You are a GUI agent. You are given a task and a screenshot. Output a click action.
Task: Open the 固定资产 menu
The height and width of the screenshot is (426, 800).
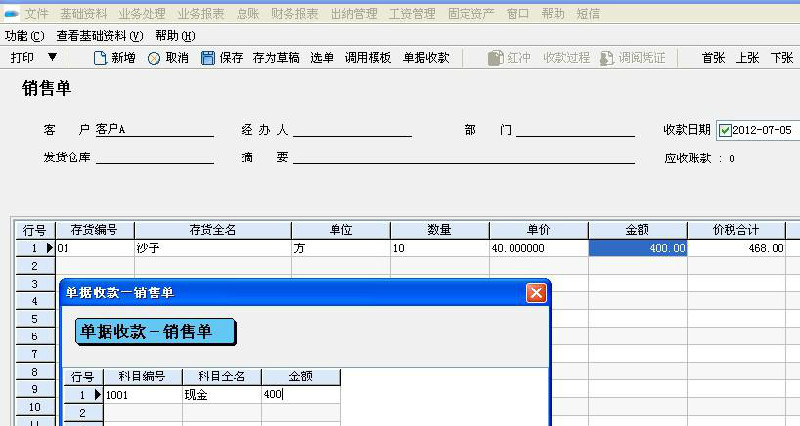pyautogui.click(x=471, y=14)
